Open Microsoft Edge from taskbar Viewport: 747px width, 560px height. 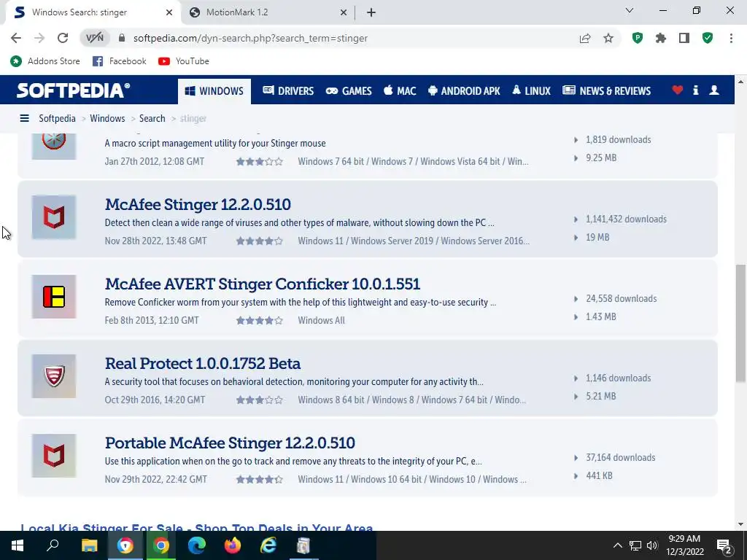click(x=196, y=545)
